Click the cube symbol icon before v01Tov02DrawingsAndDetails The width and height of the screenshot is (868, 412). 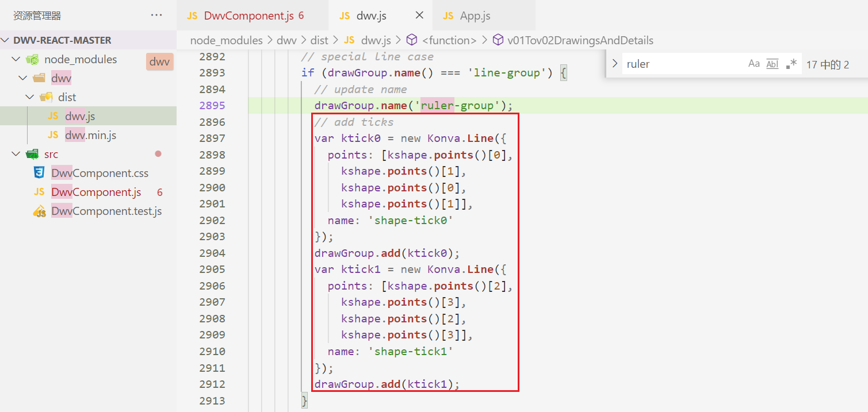498,40
